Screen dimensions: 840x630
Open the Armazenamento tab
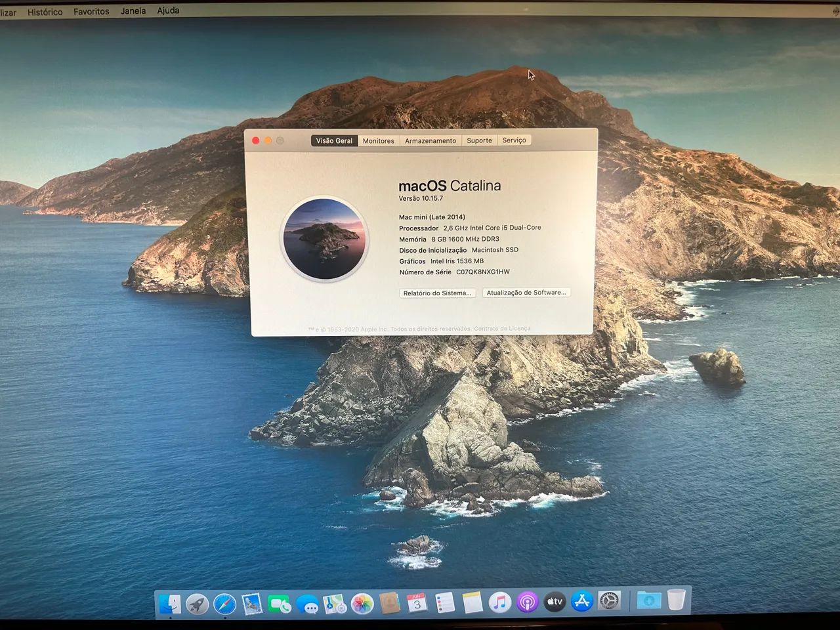coord(430,140)
